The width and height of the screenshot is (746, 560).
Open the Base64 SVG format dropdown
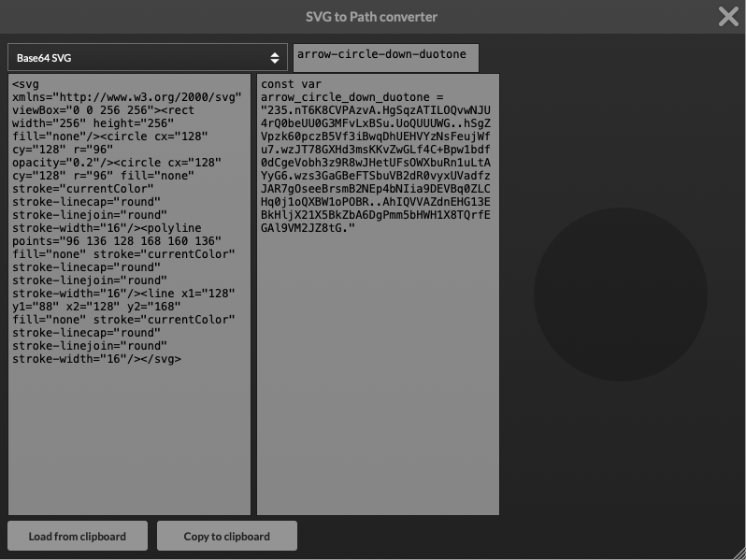click(x=148, y=58)
